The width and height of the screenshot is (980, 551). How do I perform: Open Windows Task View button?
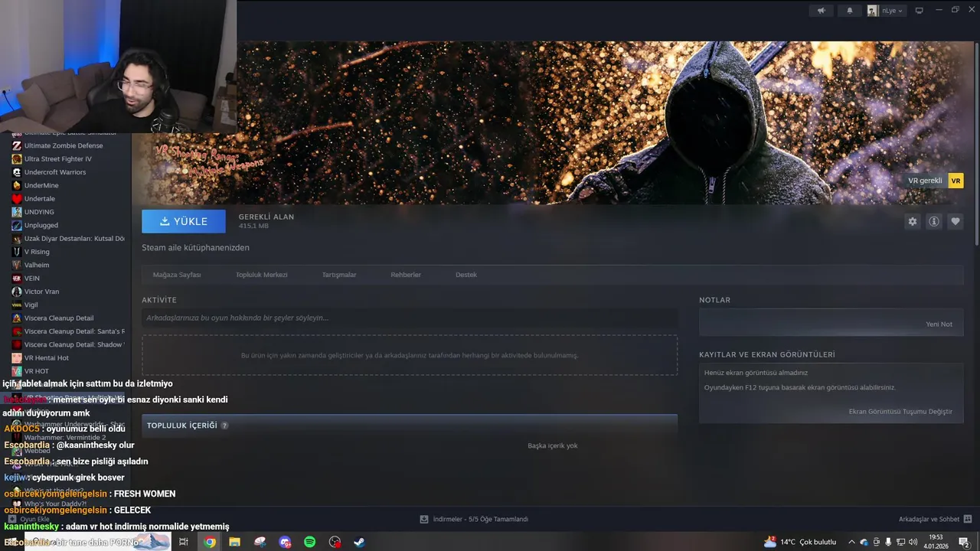point(184,542)
